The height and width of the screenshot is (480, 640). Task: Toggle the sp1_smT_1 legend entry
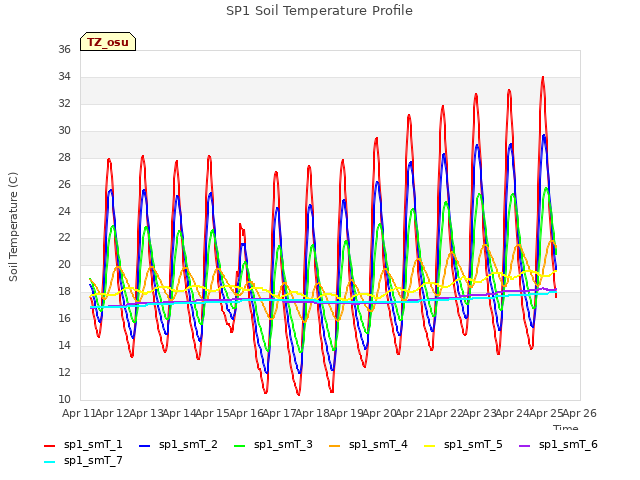tap(83, 444)
